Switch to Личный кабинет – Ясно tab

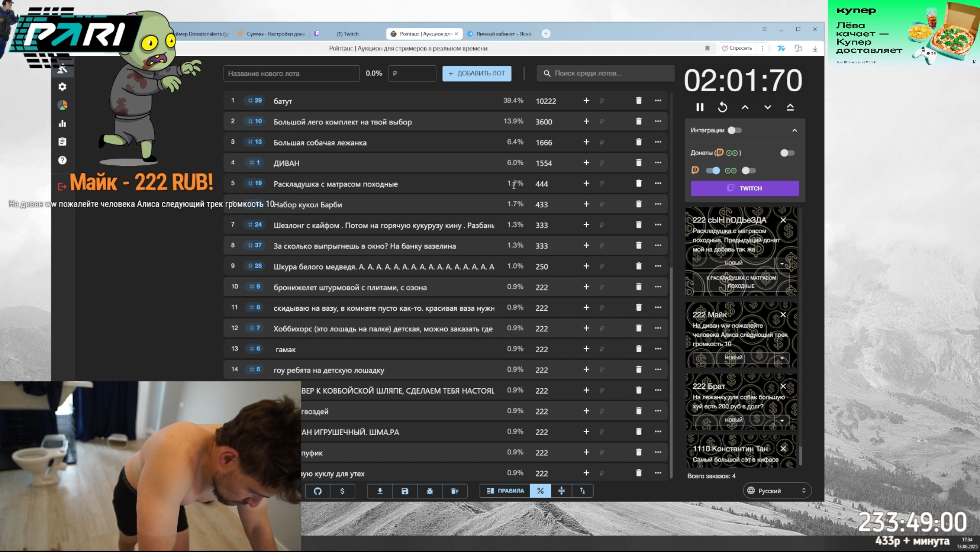pos(501,34)
